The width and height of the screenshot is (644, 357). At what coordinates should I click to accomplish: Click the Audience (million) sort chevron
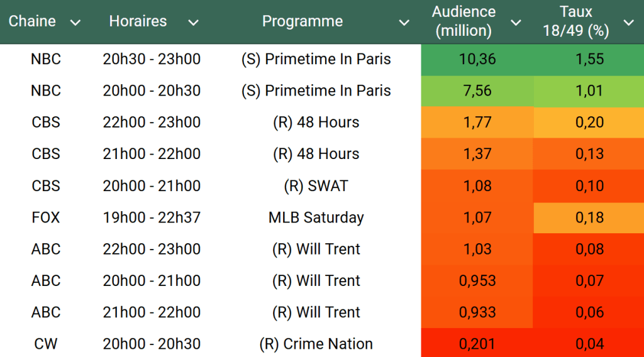pos(516,23)
